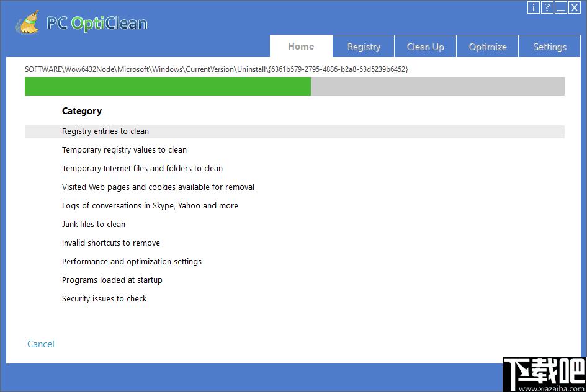Switch to the Home tab

pos(301,47)
